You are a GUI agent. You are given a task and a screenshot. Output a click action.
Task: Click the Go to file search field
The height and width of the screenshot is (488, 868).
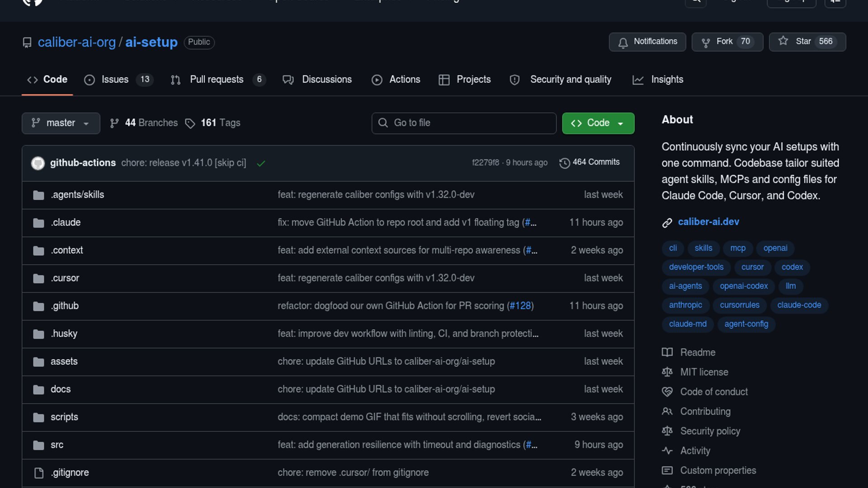[x=464, y=123]
